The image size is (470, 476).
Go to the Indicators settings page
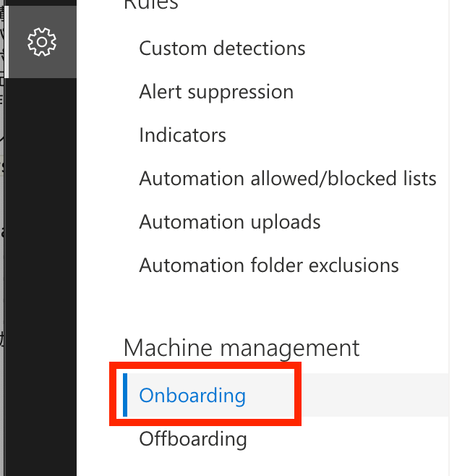click(182, 135)
